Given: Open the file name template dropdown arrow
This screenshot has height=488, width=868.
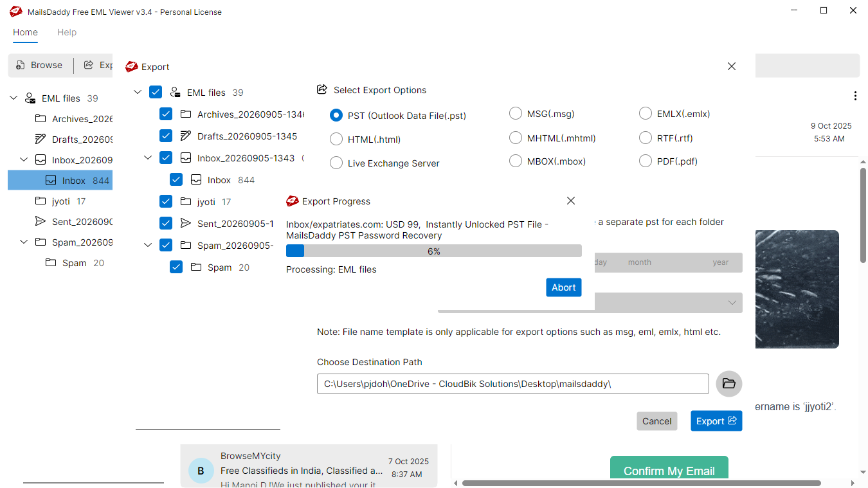Looking at the screenshot, I should 732,302.
